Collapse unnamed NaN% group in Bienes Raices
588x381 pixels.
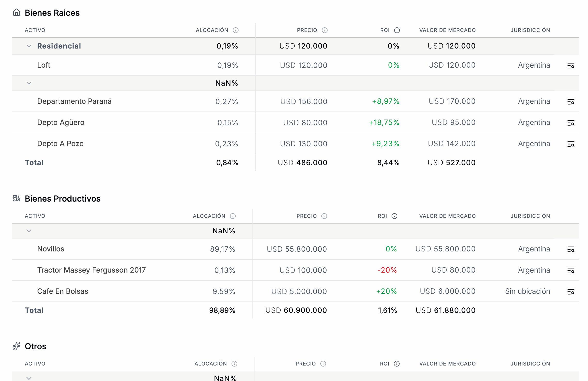[29, 83]
